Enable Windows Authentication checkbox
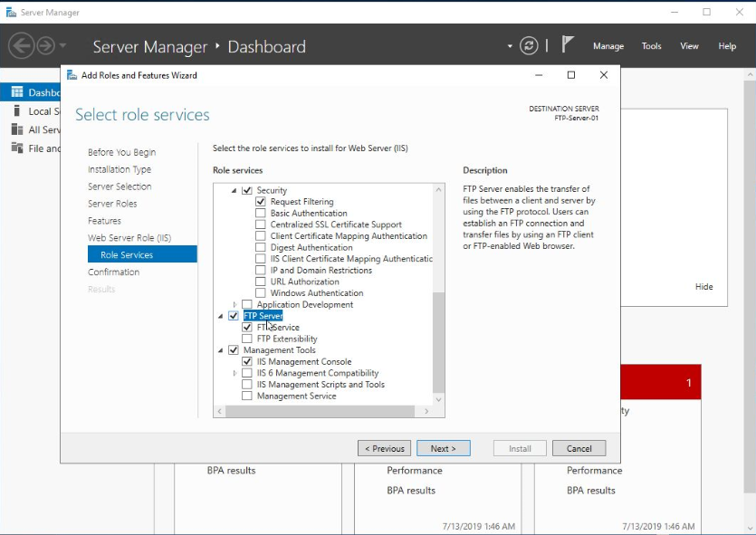 click(x=261, y=293)
